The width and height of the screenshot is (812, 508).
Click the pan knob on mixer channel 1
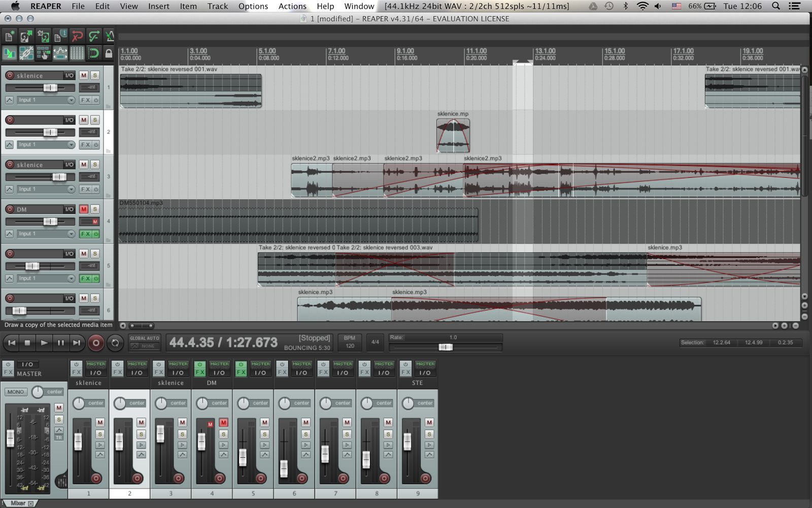click(x=79, y=403)
